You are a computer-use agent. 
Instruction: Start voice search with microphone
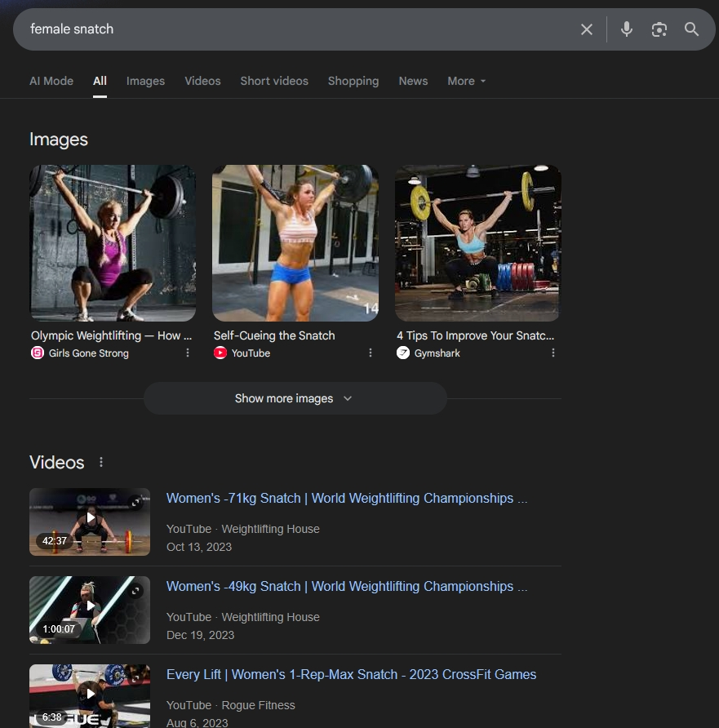[626, 29]
